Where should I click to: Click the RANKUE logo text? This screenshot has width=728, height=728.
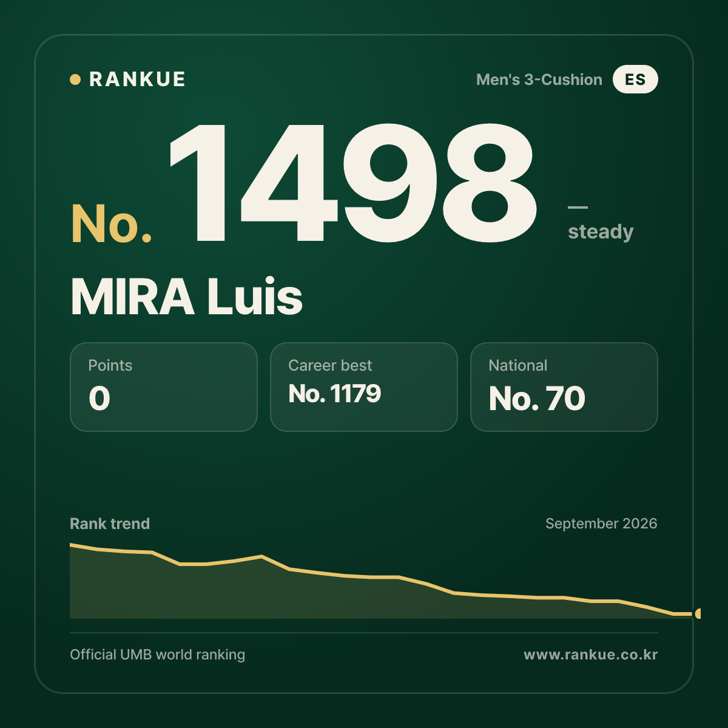pyautogui.click(x=137, y=79)
